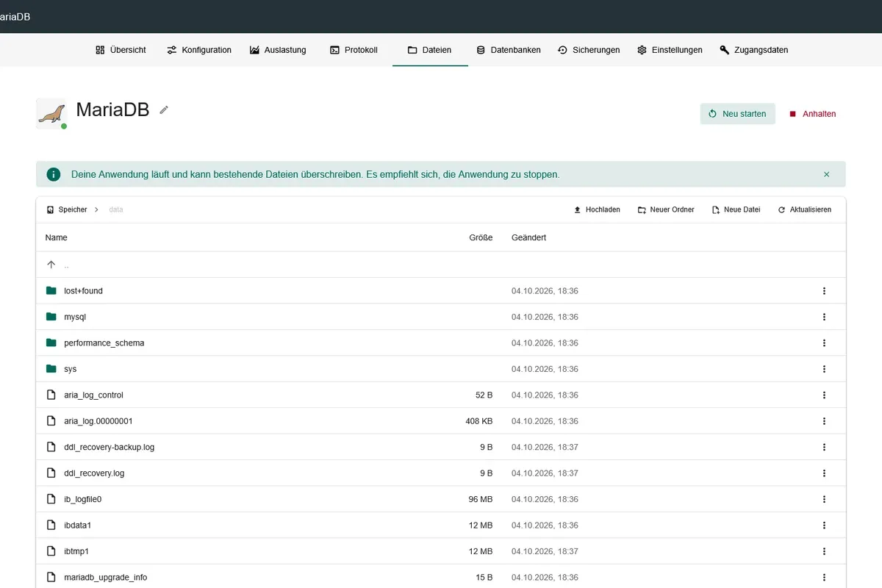The image size is (882, 588).
Task: Navigate to Speicher breadcrumb
Action: tap(67, 209)
